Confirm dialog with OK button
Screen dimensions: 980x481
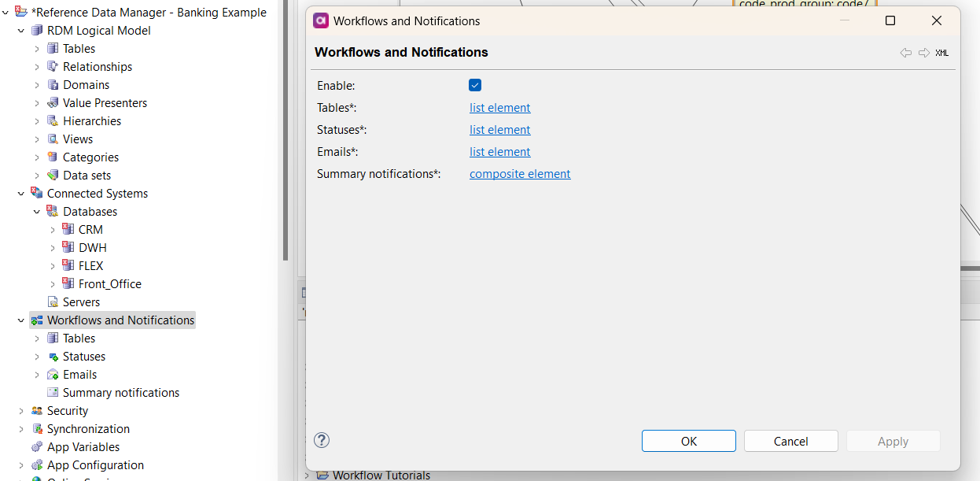point(689,441)
